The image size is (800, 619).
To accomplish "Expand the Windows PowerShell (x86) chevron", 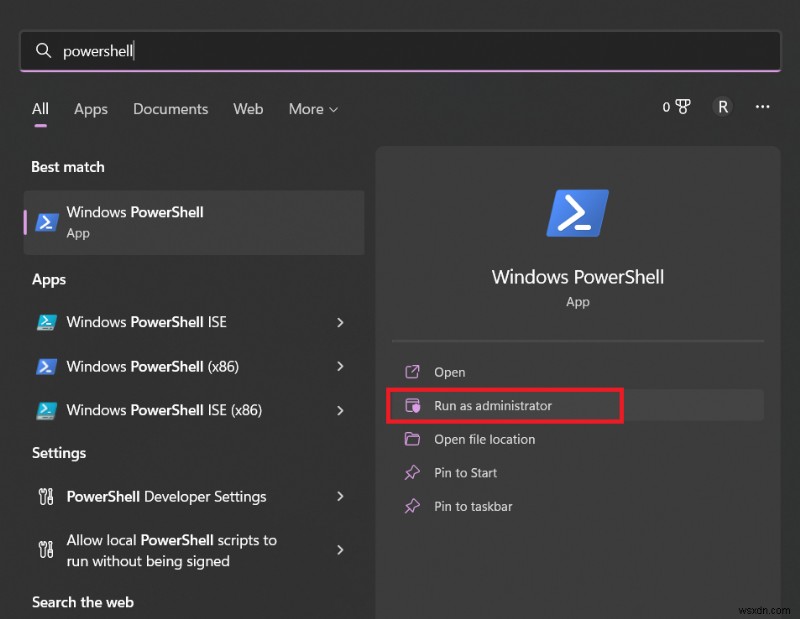I will click(341, 366).
